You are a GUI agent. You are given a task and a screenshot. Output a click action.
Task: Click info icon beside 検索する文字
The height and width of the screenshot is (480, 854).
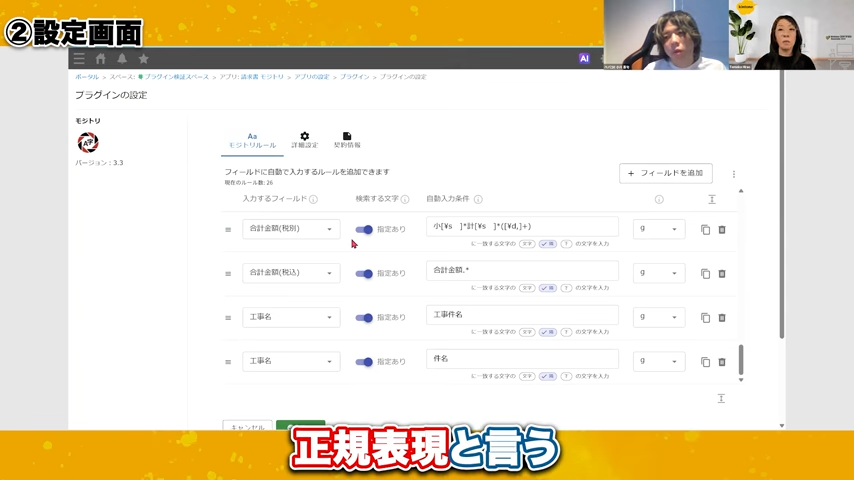pos(405,199)
